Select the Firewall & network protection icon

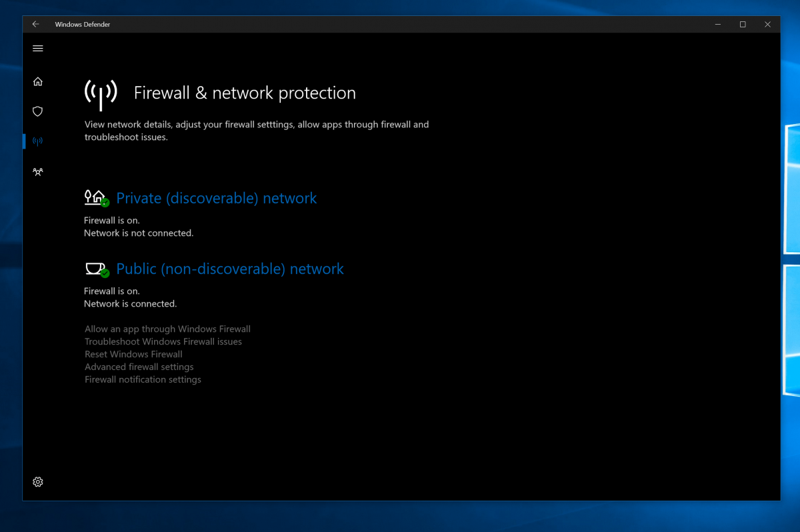pos(38,141)
